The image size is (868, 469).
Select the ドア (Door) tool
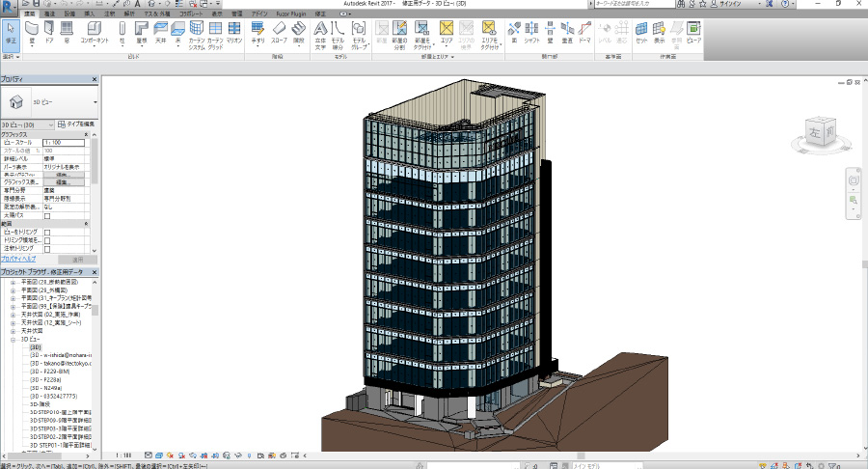(x=49, y=33)
